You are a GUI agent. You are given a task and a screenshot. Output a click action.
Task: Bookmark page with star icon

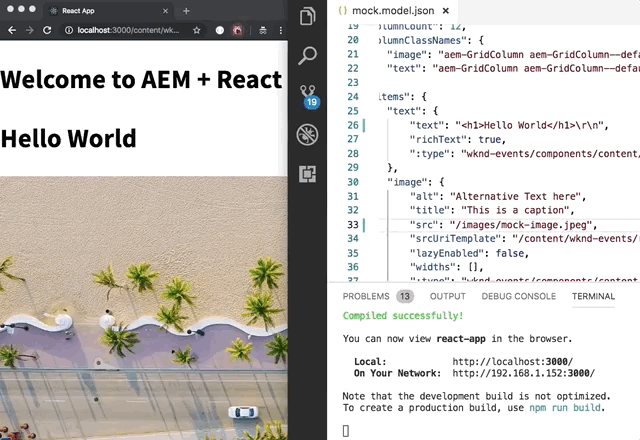tap(197, 30)
